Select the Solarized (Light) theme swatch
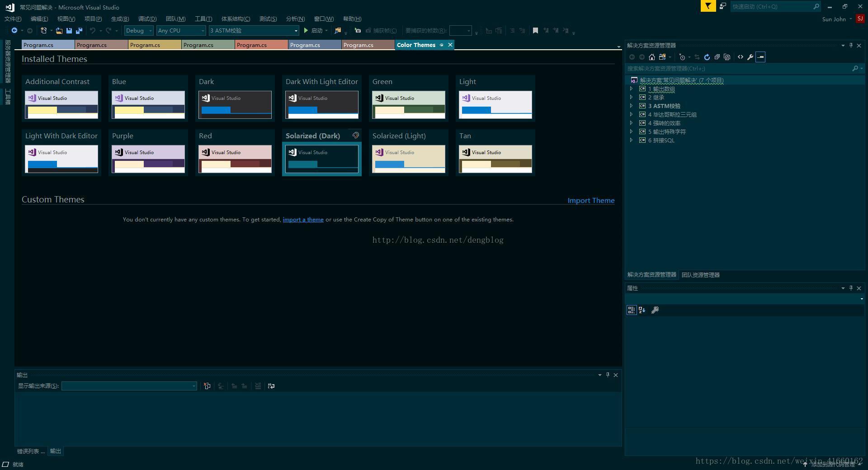This screenshot has width=868, height=470. [409, 159]
